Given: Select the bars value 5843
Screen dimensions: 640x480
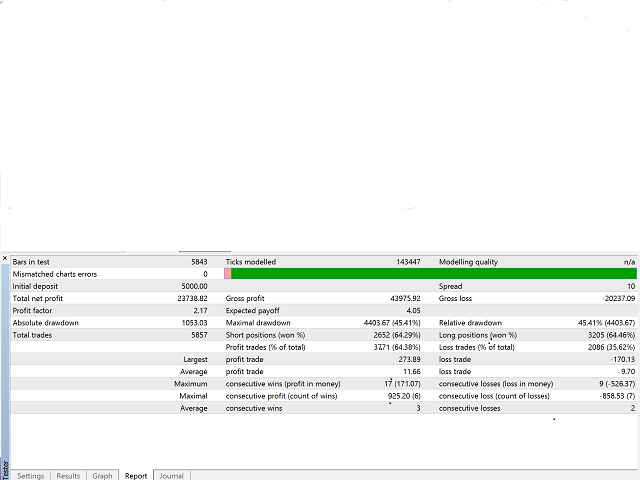Looking at the screenshot, I should pos(199,262).
